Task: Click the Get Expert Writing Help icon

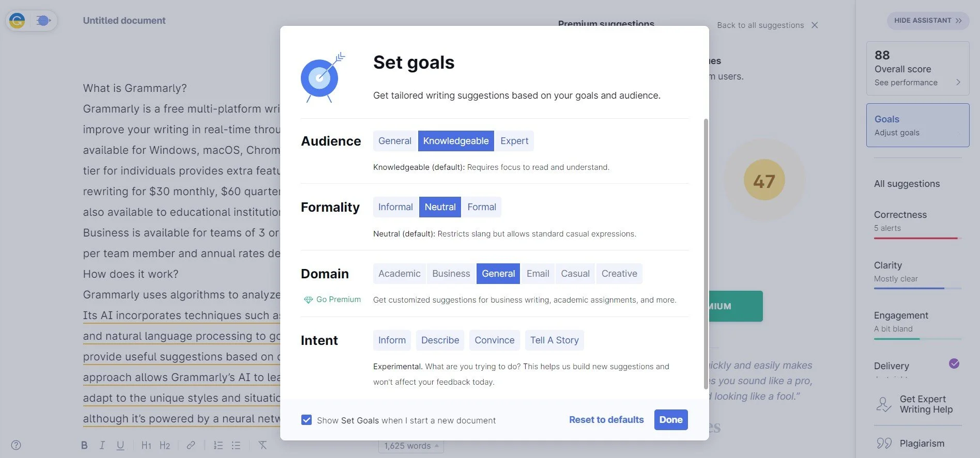Action: [x=884, y=404]
